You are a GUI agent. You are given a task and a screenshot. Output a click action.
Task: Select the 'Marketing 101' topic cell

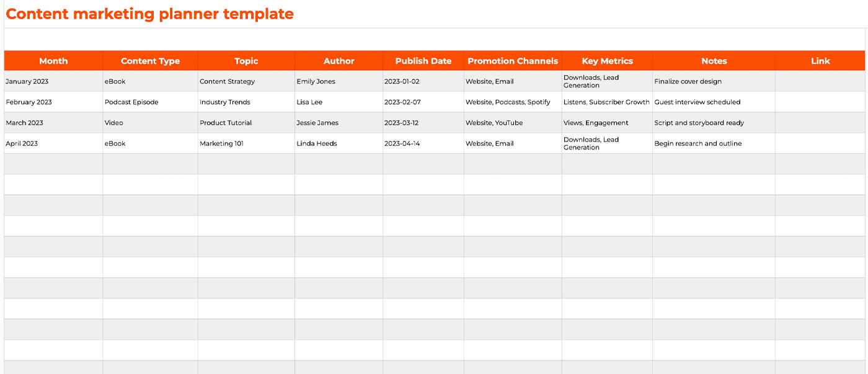click(246, 143)
